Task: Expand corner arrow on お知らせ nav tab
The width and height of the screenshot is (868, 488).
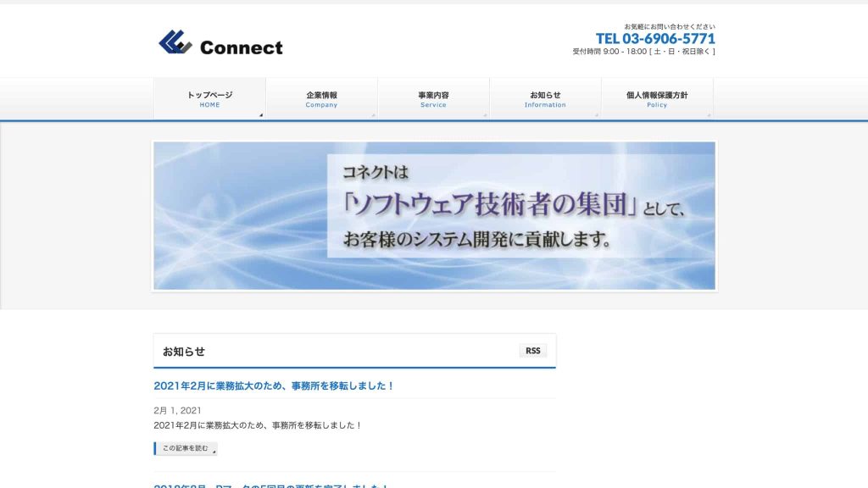Action: click(x=597, y=114)
